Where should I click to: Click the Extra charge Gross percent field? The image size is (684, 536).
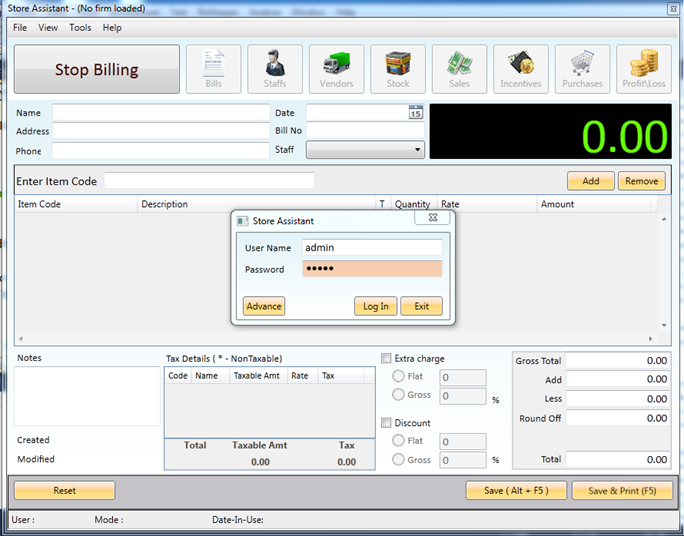tap(463, 396)
